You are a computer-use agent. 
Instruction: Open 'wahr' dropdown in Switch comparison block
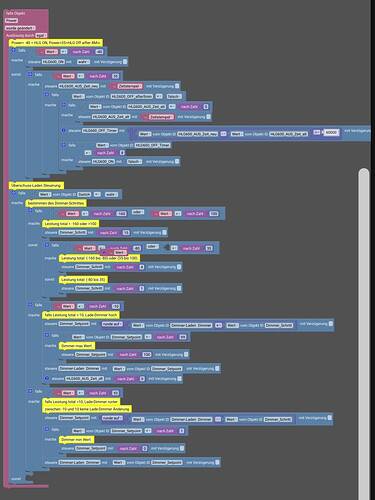(111, 194)
